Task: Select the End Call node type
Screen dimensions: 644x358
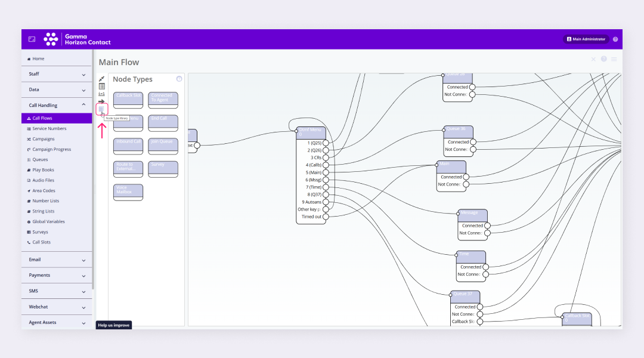Action: pyautogui.click(x=163, y=123)
